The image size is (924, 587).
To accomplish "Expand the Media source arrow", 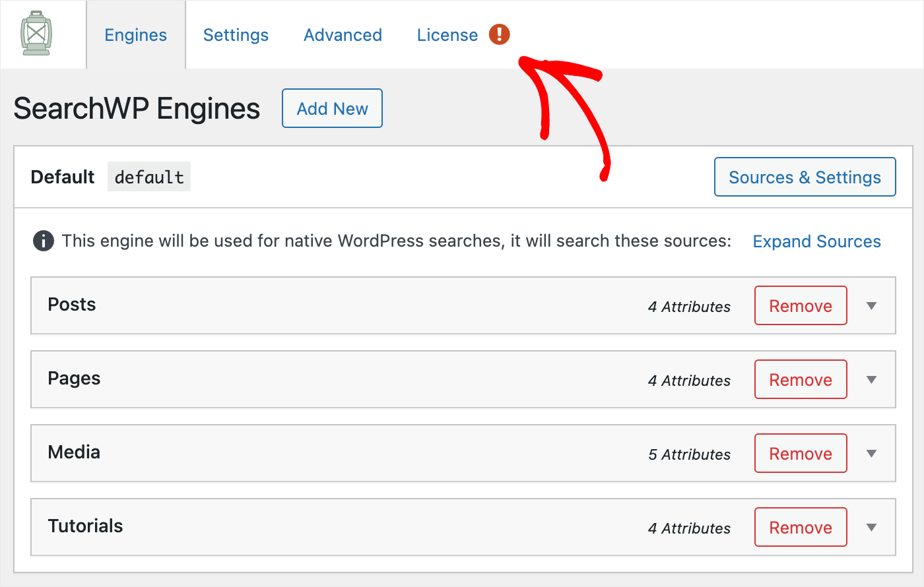I will click(871, 454).
